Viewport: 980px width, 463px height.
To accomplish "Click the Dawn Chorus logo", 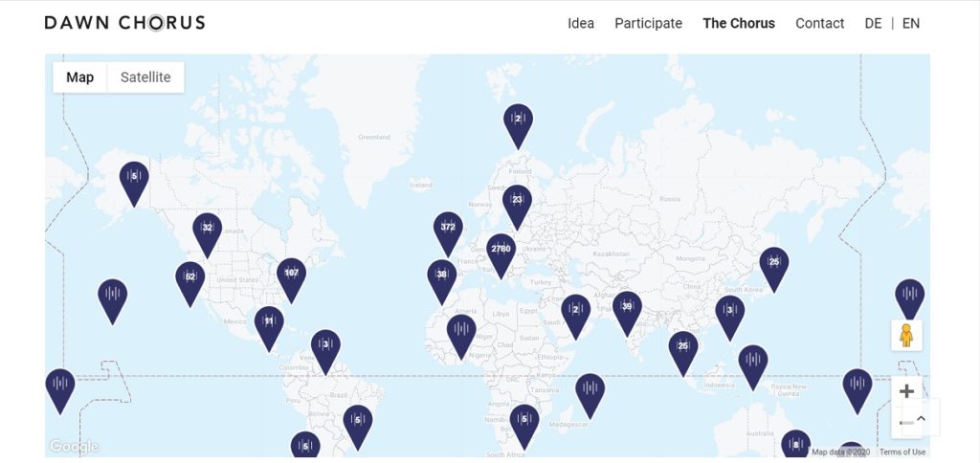I will coord(125,23).
